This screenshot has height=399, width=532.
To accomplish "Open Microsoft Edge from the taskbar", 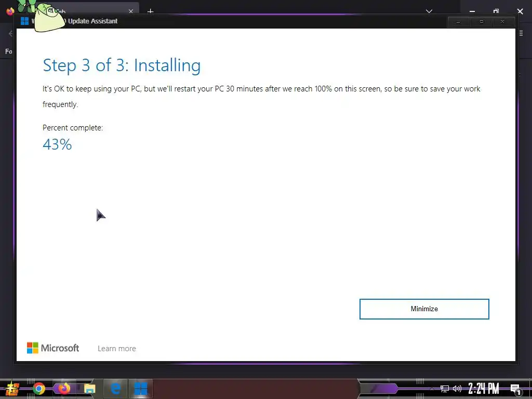I will [115, 388].
